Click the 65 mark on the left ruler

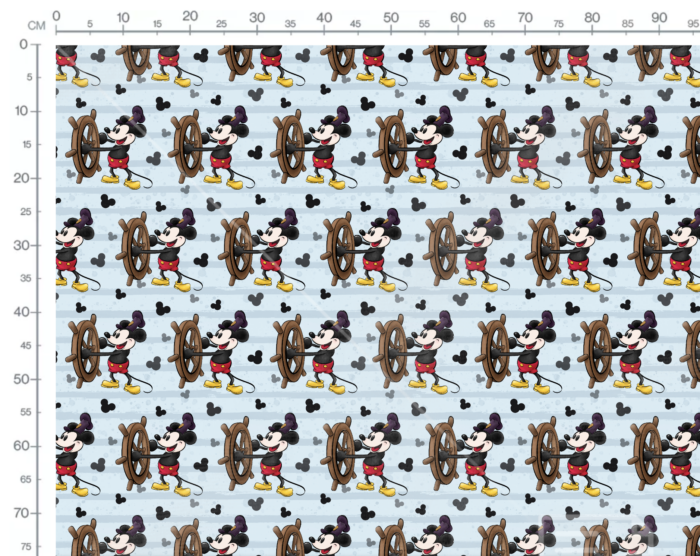26,479
